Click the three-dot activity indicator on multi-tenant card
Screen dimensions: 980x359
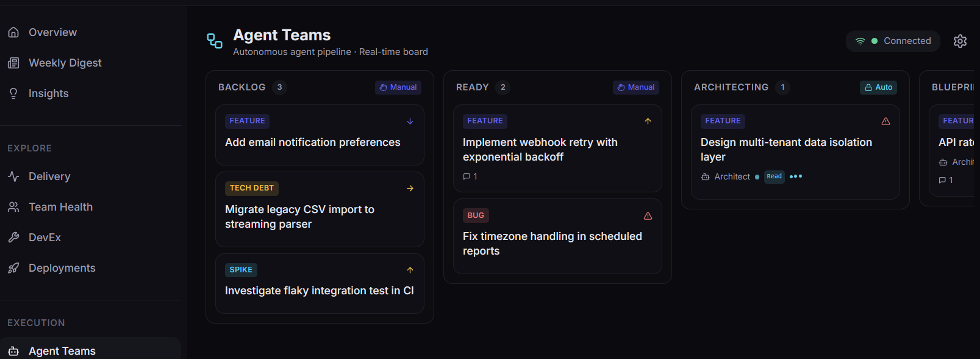(x=796, y=176)
